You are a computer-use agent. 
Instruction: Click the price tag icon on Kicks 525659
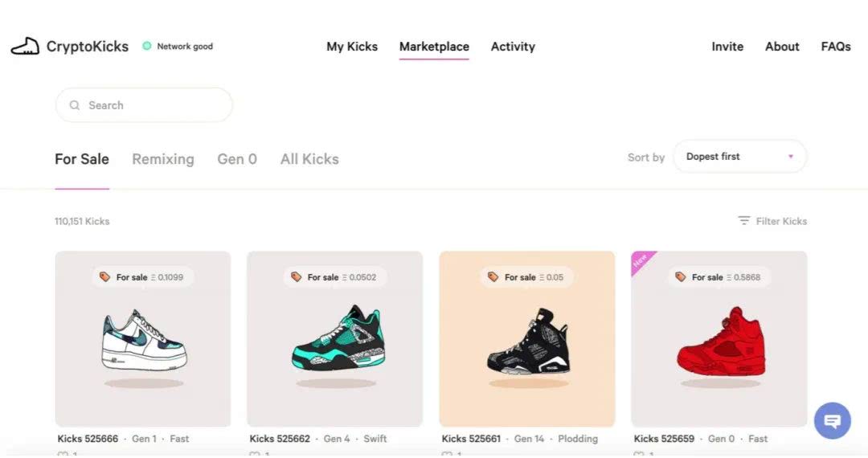coord(681,277)
